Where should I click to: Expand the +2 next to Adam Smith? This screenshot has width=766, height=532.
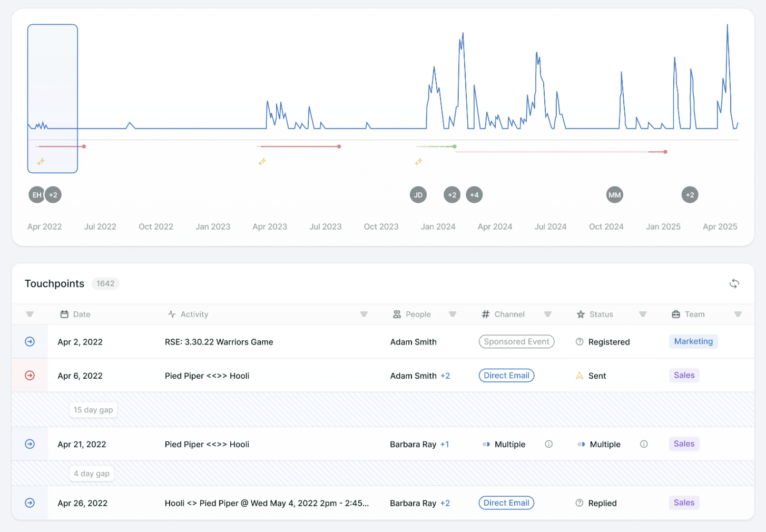tap(445, 376)
